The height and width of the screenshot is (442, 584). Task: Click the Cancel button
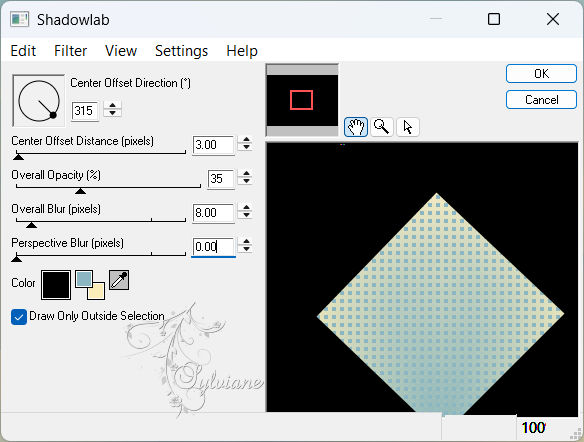click(x=541, y=99)
